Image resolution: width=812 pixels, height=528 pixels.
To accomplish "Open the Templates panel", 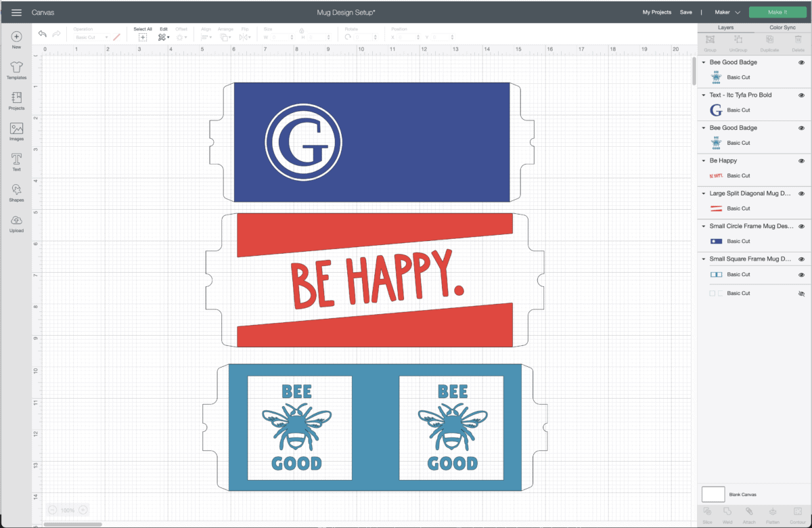I will (16, 70).
